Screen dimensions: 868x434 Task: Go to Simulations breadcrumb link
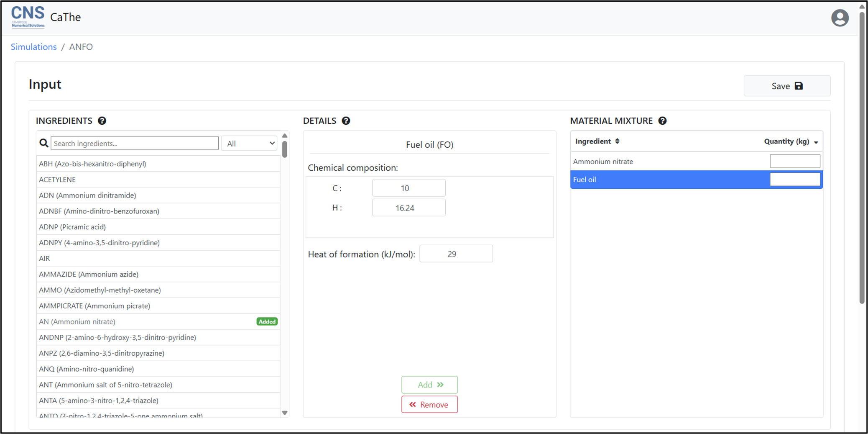click(x=33, y=47)
